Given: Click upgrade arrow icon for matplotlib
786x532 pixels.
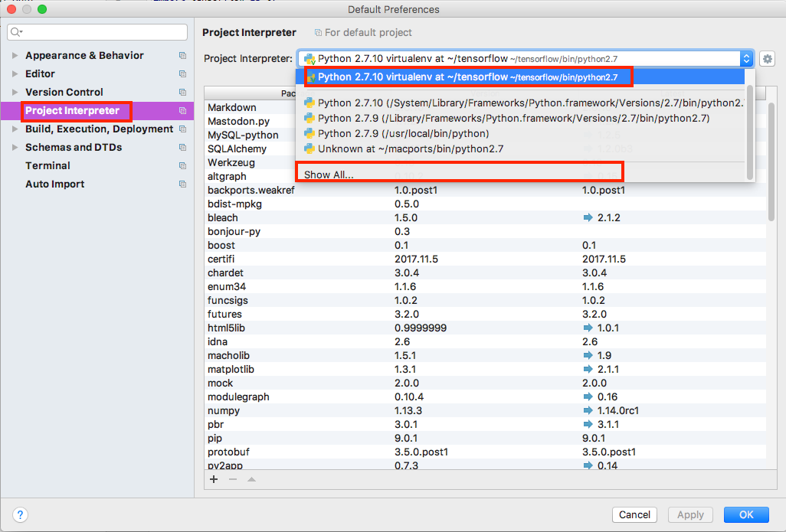Looking at the screenshot, I should tap(588, 369).
